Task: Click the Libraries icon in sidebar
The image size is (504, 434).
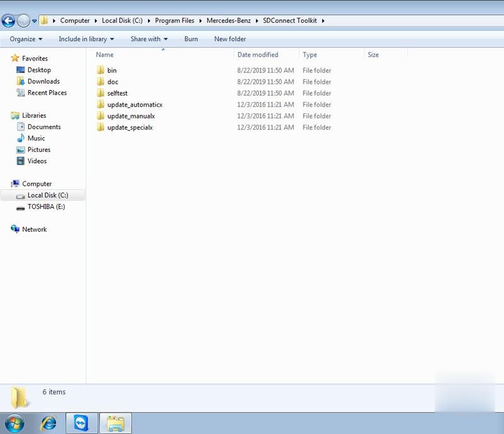Action: pos(15,115)
